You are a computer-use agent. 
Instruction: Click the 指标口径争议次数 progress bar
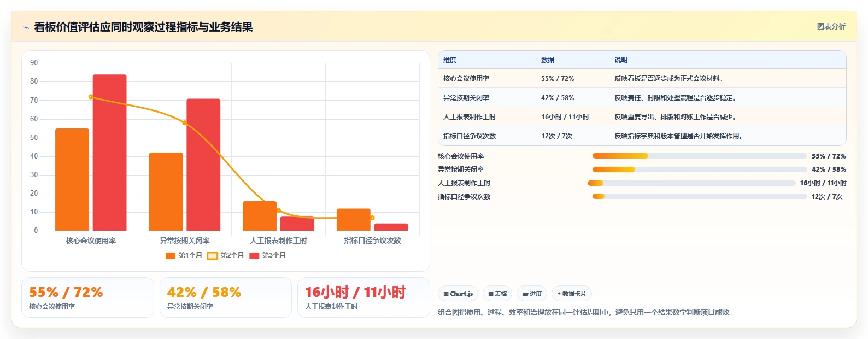point(700,196)
